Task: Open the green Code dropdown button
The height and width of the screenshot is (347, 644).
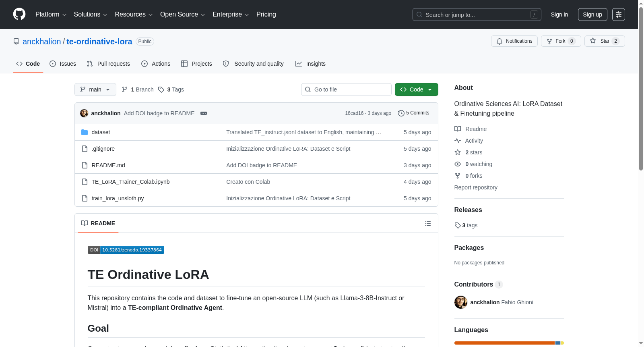Action: pyautogui.click(x=417, y=89)
